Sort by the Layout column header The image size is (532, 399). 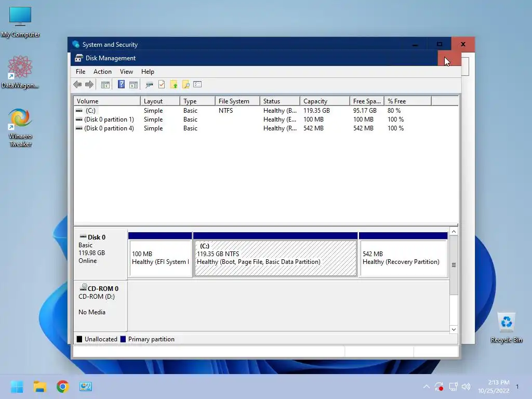click(160, 101)
